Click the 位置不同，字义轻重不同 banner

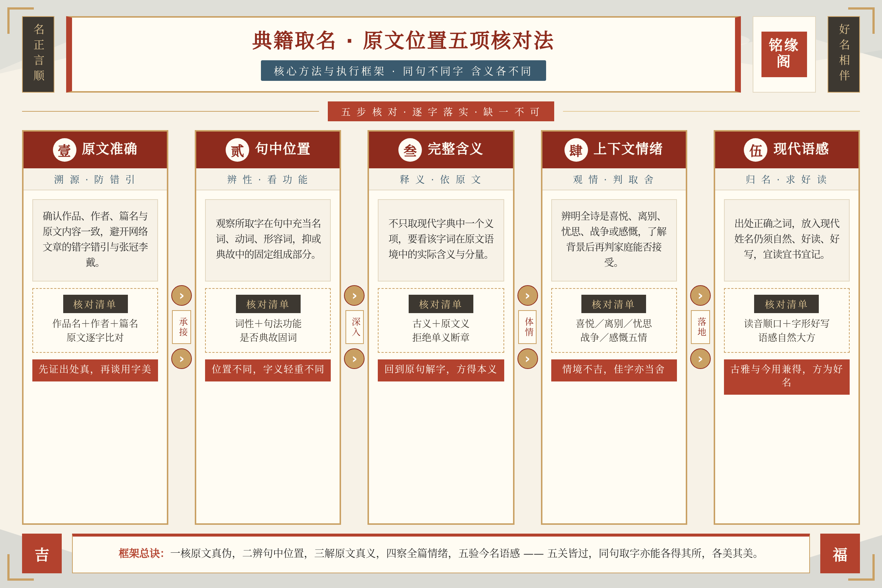[x=268, y=370]
